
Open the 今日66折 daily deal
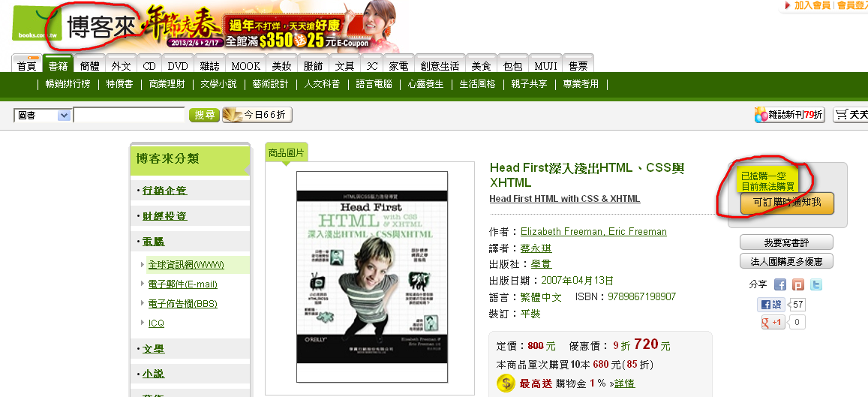[x=257, y=115]
